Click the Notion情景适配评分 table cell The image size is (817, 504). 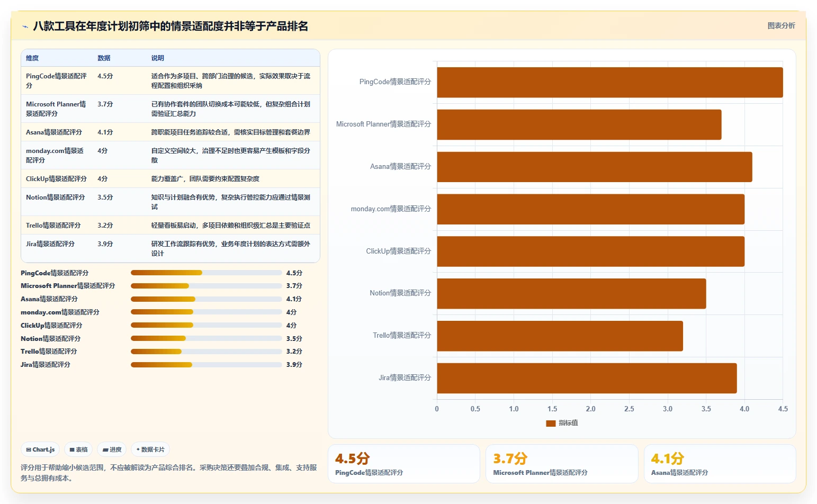[57, 202]
